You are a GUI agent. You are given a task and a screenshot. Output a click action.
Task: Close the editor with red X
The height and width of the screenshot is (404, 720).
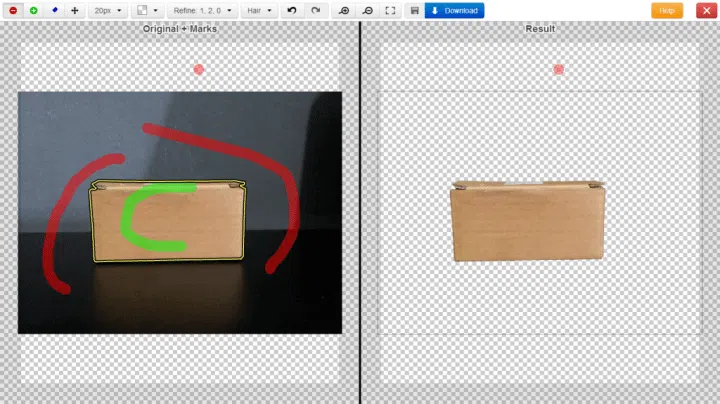tap(706, 11)
